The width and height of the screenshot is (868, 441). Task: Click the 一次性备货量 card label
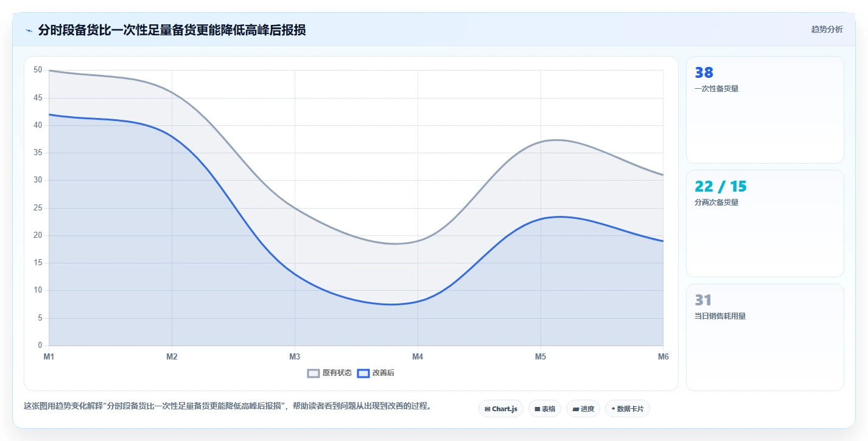click(716, 89)
